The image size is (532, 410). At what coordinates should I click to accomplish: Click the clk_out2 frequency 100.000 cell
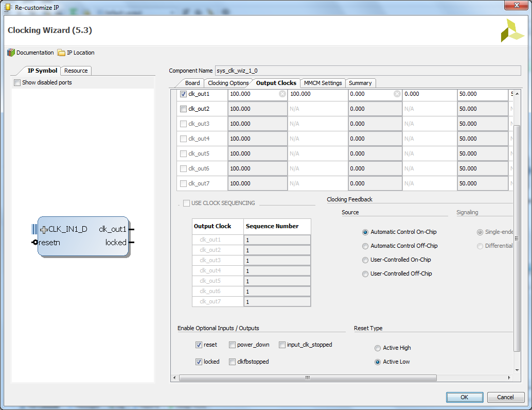(258, 109)
